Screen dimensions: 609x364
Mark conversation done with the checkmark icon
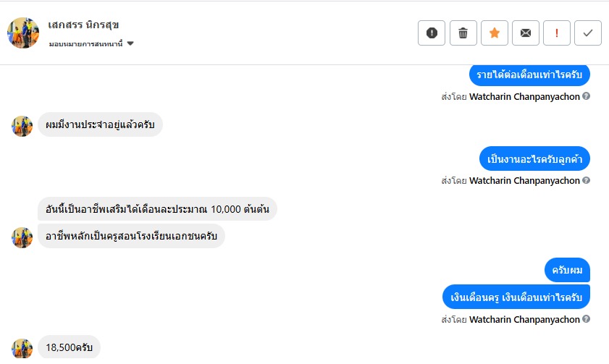click(x=588, y=33)
